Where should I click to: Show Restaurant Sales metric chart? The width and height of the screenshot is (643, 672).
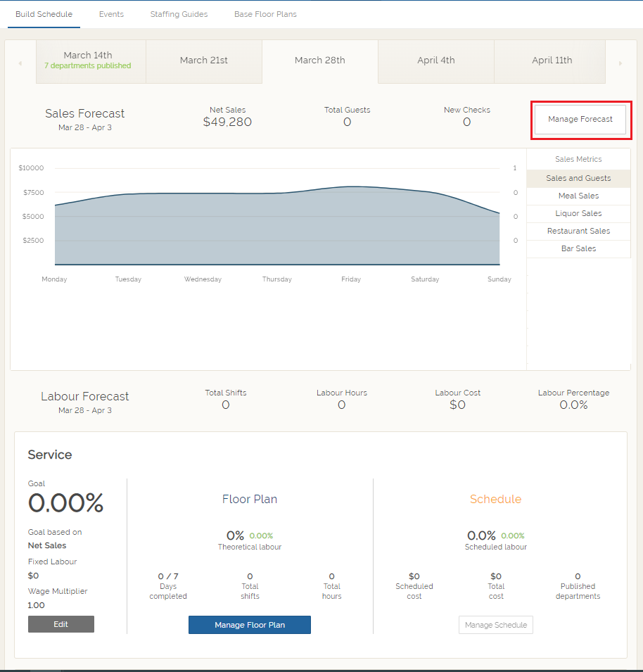pyautogui.click(x=578, y=231)
